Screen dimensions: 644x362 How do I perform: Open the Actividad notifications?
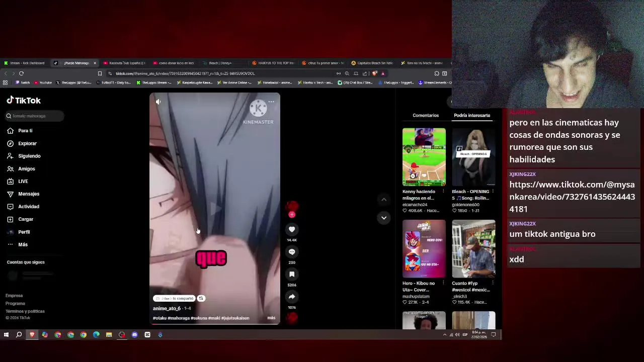[29, 207]
